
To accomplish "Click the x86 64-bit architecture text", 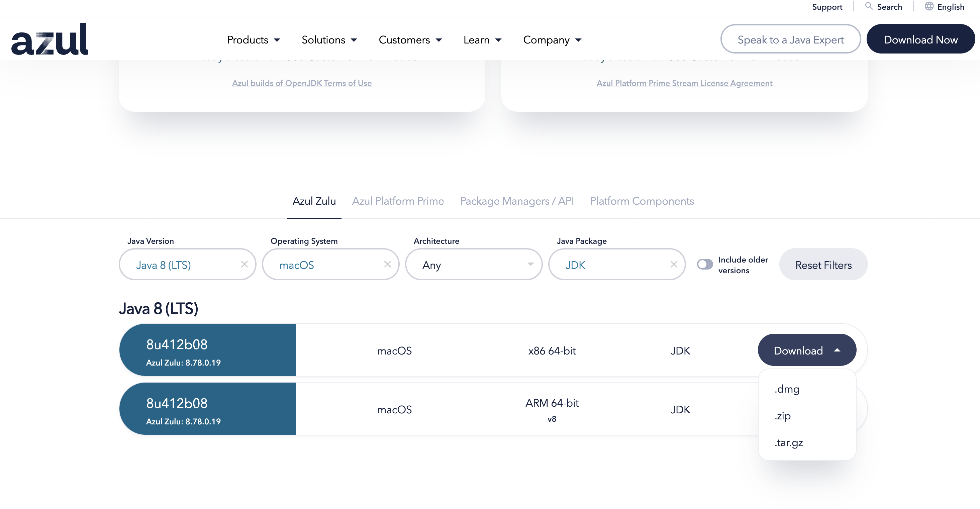I will click(552, 351).
